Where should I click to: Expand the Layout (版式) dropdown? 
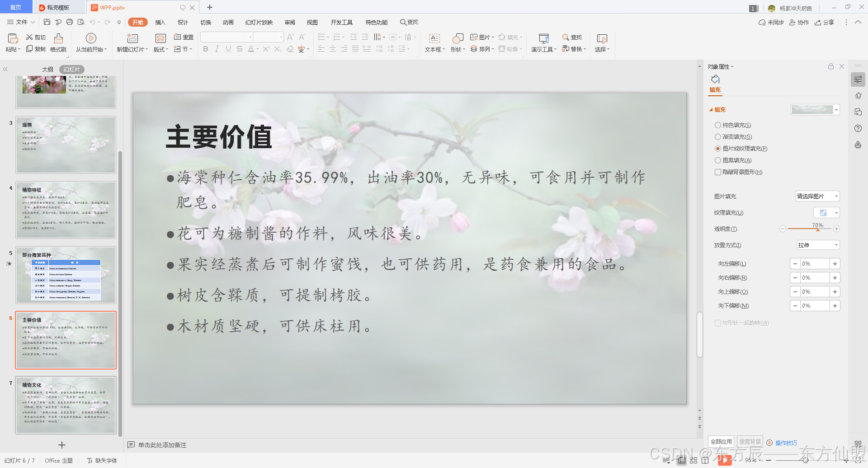point(160,49)
